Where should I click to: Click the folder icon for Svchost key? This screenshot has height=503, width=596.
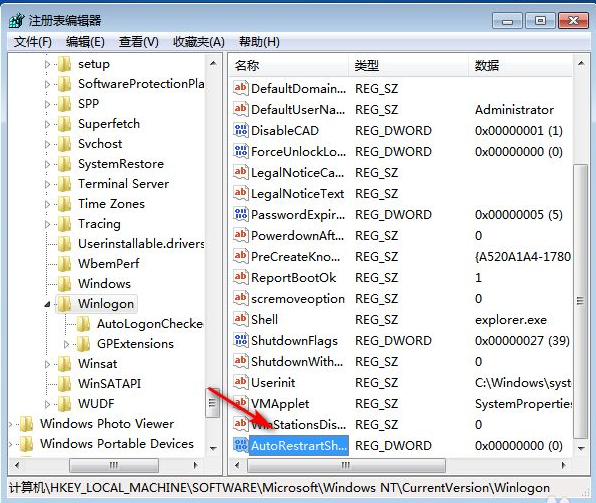(65, 144)
